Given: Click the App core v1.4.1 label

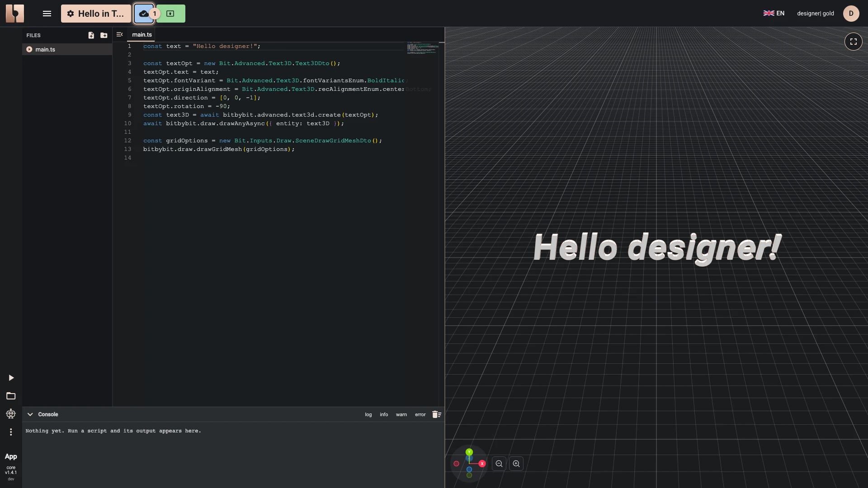Looking at the screenshot, I should point(11,467).
